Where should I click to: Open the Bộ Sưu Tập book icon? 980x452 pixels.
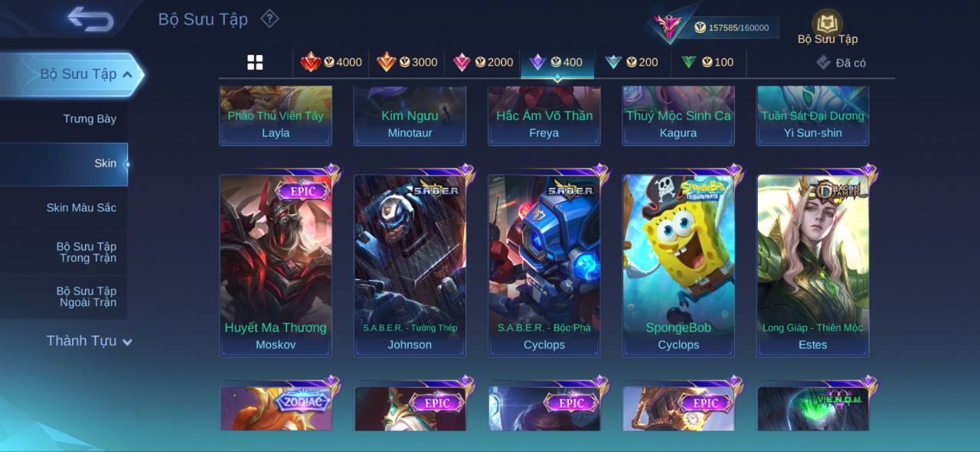[827, 23]
